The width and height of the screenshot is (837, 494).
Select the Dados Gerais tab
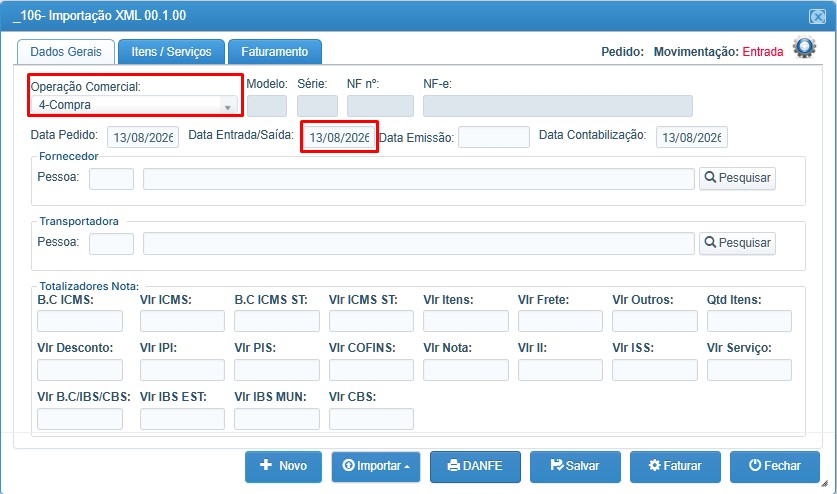[66, 52]
